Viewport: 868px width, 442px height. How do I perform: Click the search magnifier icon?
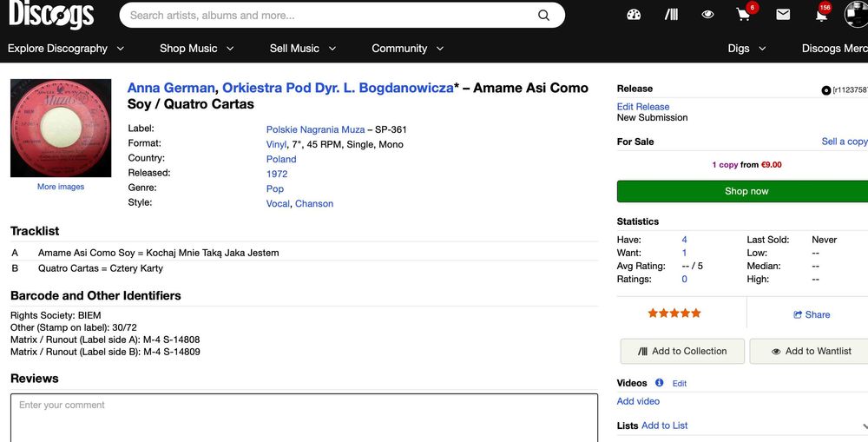pyautogui.click(x=544, y=15)
